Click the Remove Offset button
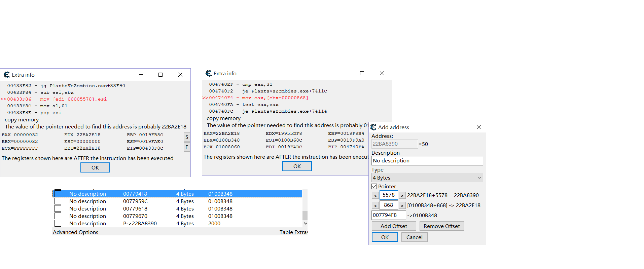The image size is (644, 269). coord(441,226)
